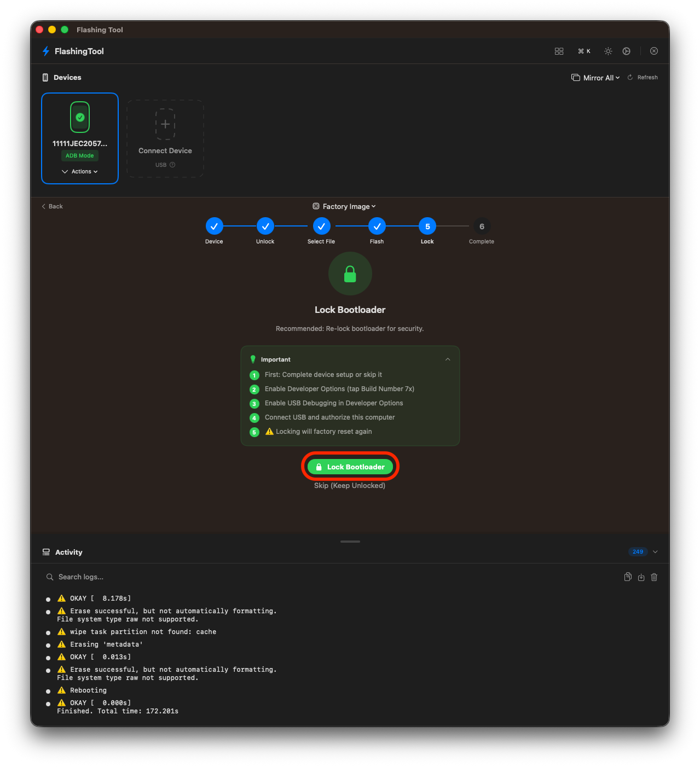Clear logs with the trash icon
The image size is (700, 767).
pos(654,577)
